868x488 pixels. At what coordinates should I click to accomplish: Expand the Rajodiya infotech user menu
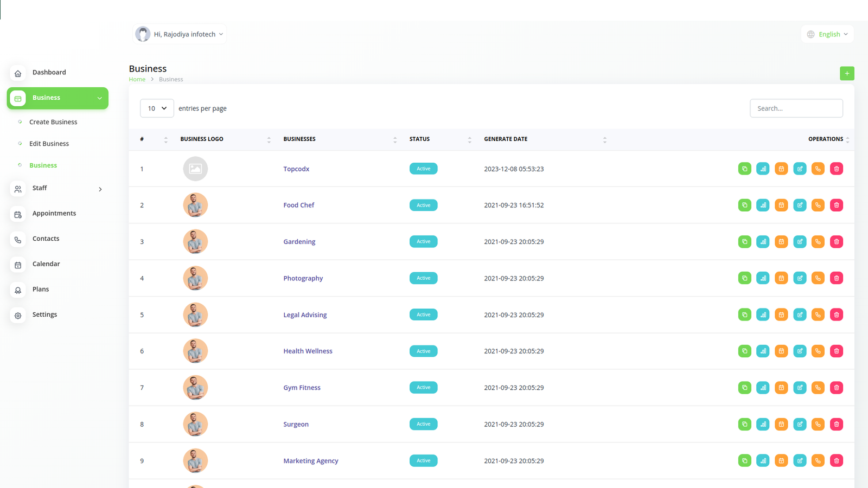point(180,34)
